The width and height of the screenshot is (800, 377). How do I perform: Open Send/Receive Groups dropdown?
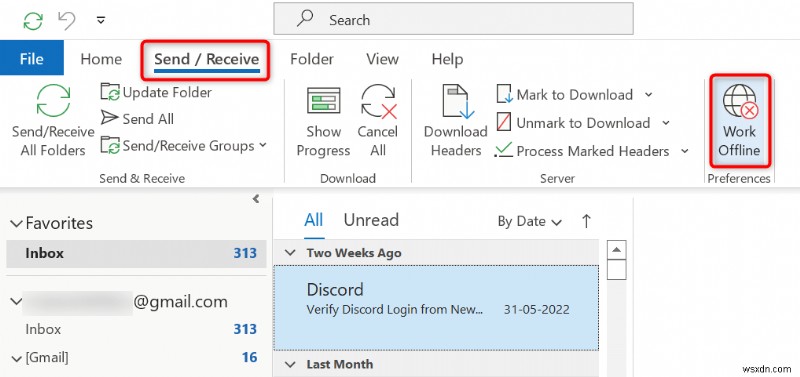pyautogui.click(x=184, y=146)
